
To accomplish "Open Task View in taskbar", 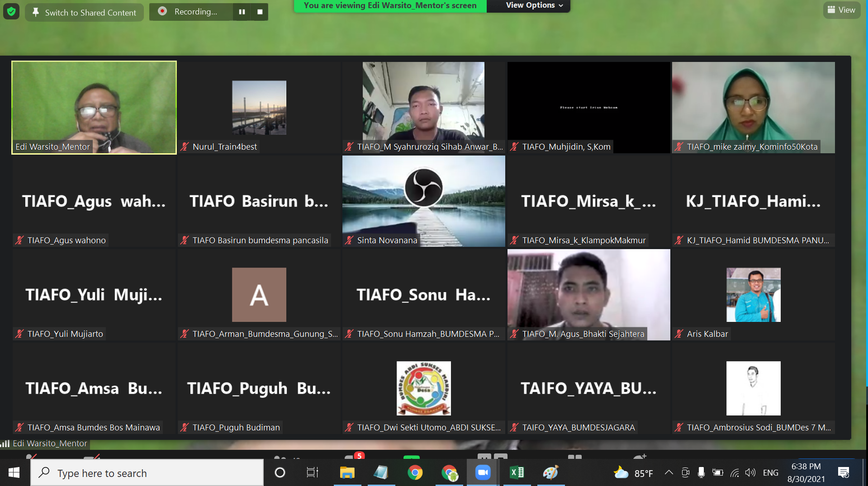I will pyautogui.click(x=313, y=473).
